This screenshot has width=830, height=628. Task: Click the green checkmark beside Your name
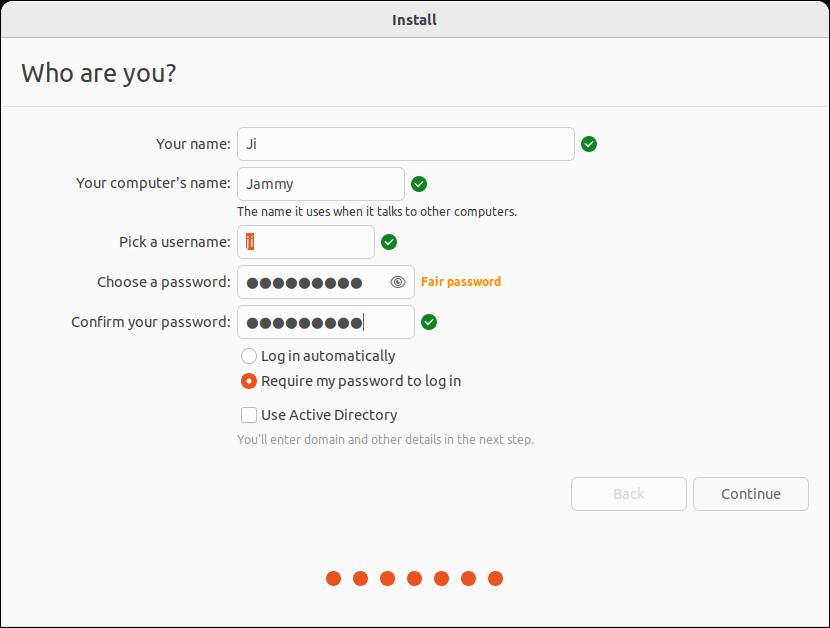coord(589,143)
